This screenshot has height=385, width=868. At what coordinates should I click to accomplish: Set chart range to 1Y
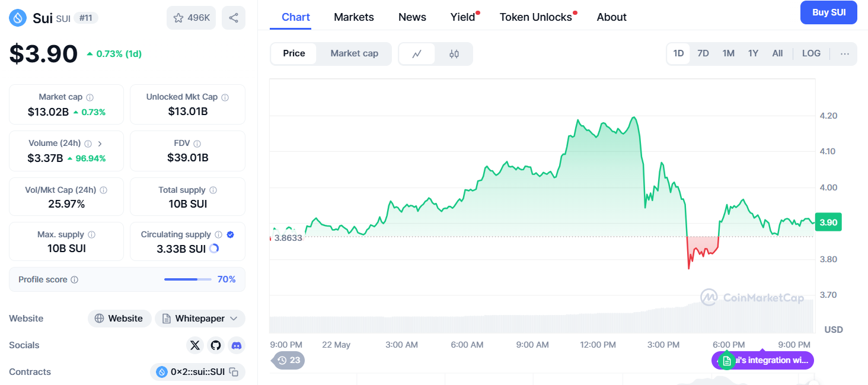pos(753,54)
